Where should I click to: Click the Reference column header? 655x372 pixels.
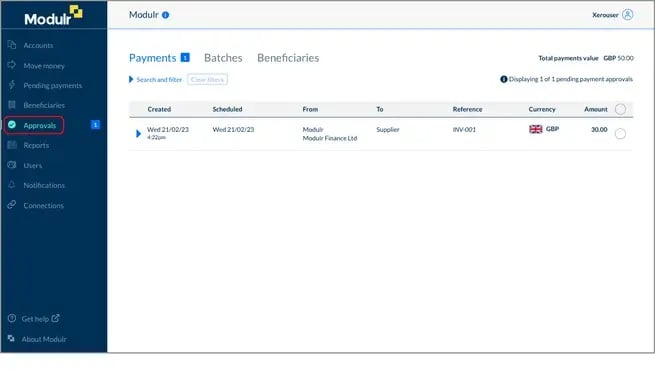click(467, 109)
